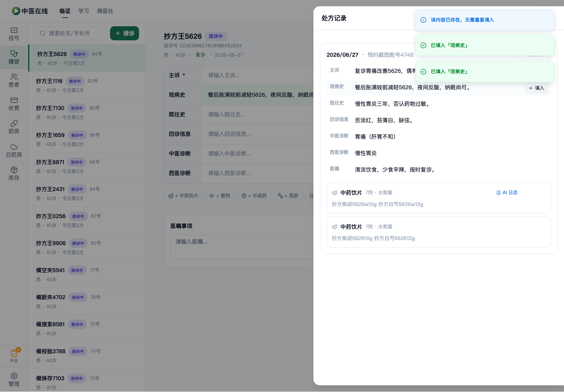Open 挂号 in the sidebar
This screenshot has height=392, width=564.
[x=14, y=34]
